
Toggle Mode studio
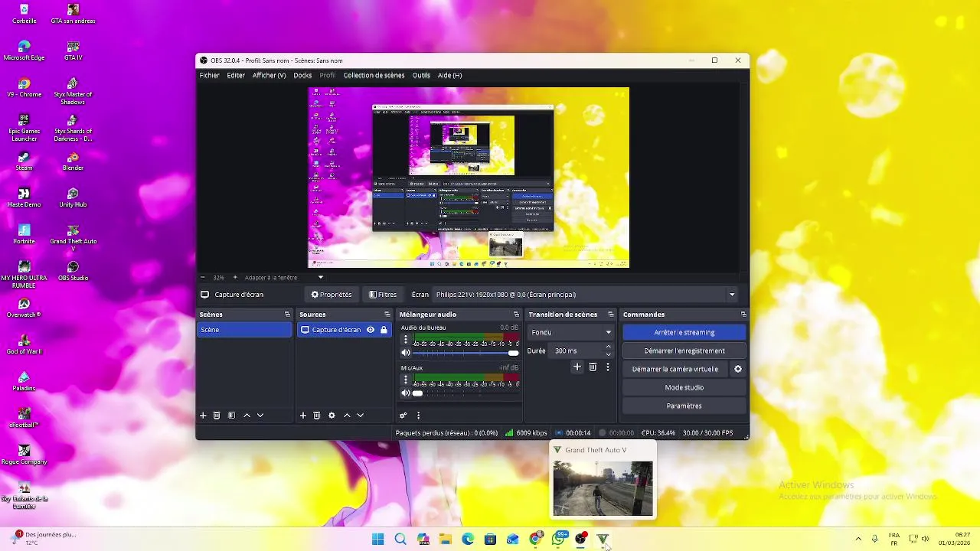pyautogui.click(x=684, y=387)
